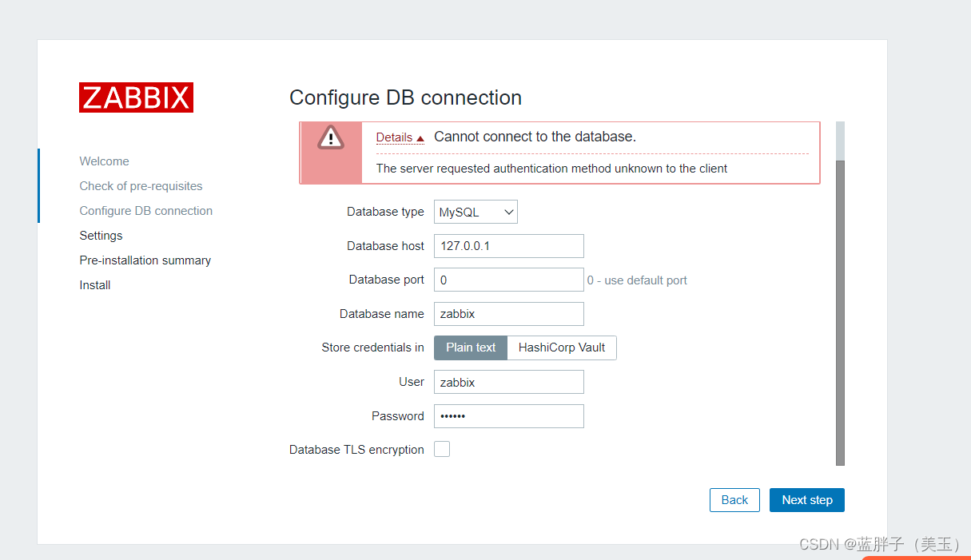971x560 pixels.
Task: Click the Configure DB connection heading
Action: [405, 97]
